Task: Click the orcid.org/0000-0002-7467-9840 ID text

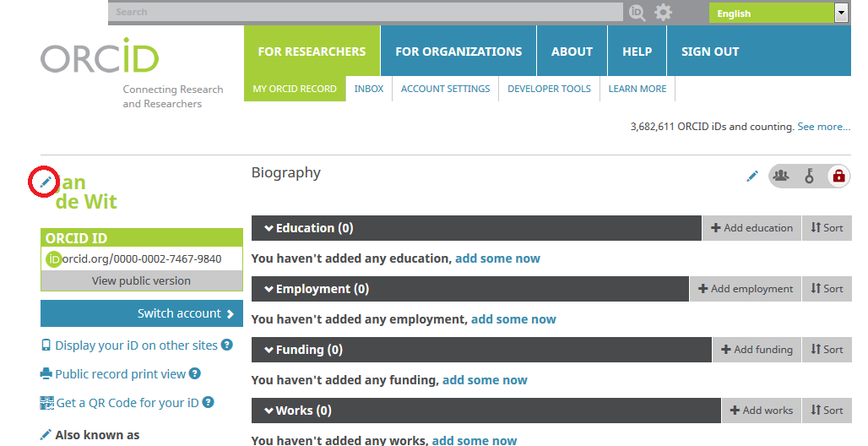Action: pyautogui.click(x=142, y=258)
